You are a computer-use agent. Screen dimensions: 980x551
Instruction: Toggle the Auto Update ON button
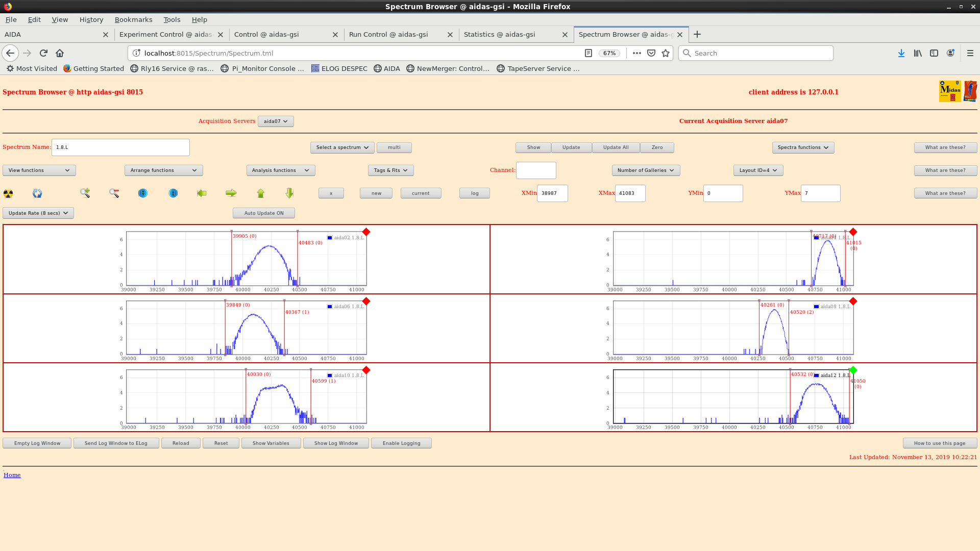click(263, 213)
